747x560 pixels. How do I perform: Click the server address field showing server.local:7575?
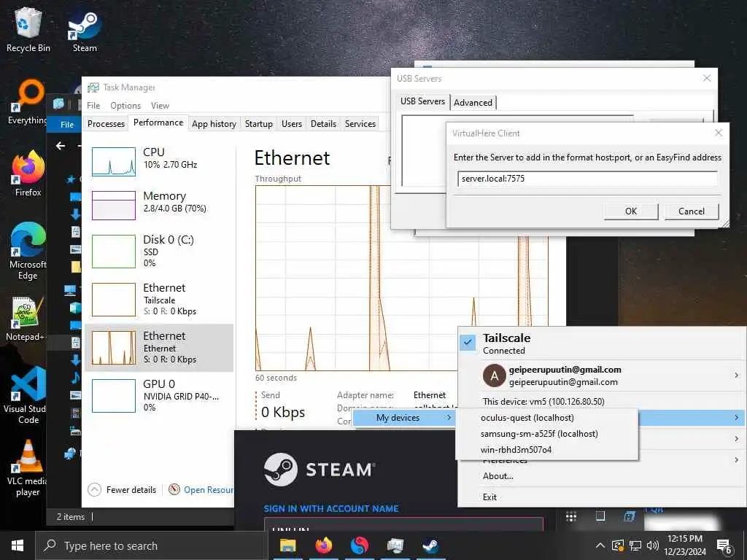tap(587, 179)
